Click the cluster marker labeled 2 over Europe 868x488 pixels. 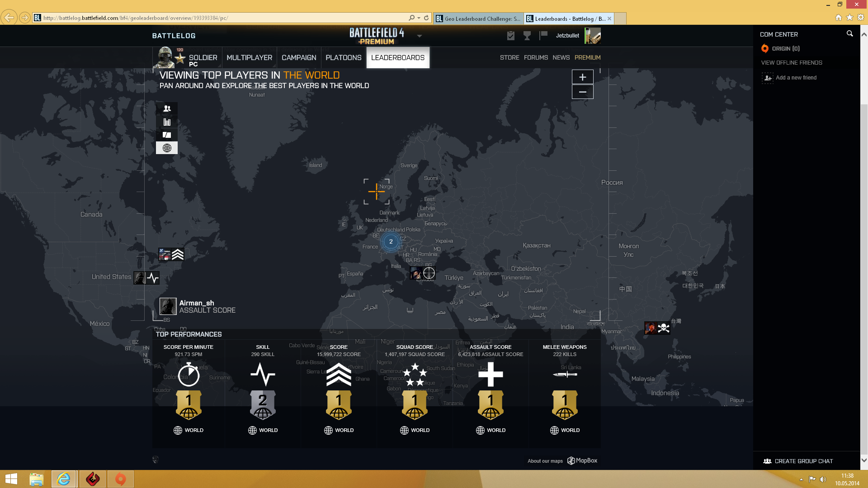pyautogui.click(x=391, y=242)
